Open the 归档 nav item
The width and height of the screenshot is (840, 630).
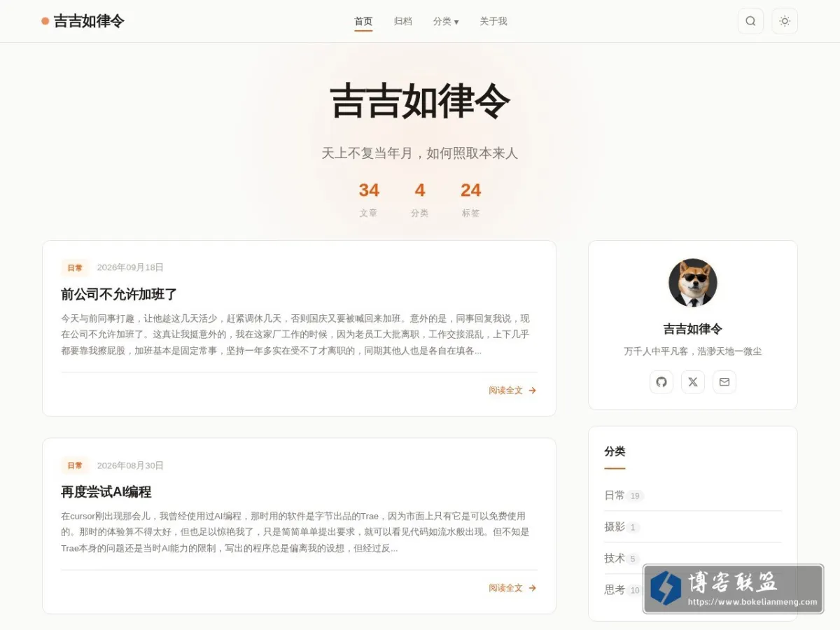402,22
